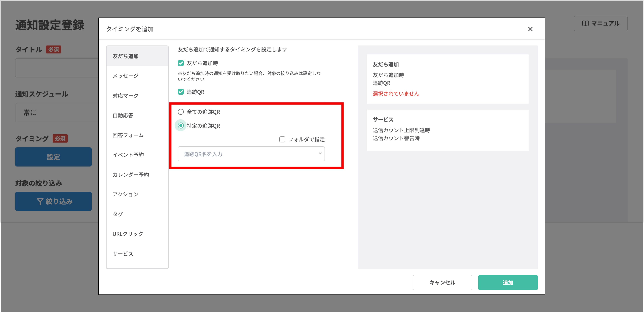Click the 友だち追加 heading in the summary panel
644x312 pixels.
click(x=386, y=64)
